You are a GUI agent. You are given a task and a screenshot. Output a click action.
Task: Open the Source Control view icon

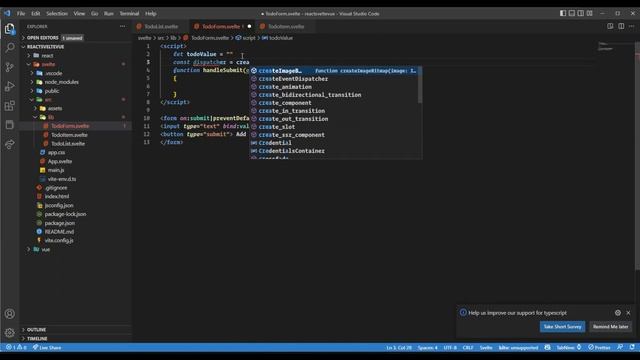tap(9, 67)
